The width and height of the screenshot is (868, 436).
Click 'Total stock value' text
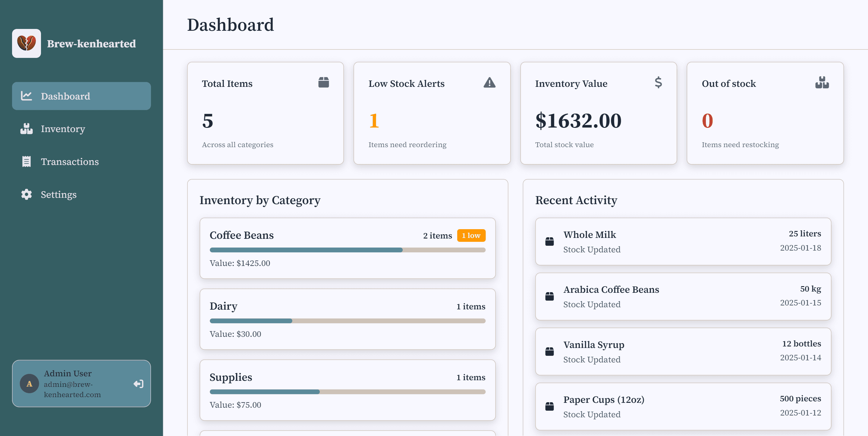click(564, 145)
